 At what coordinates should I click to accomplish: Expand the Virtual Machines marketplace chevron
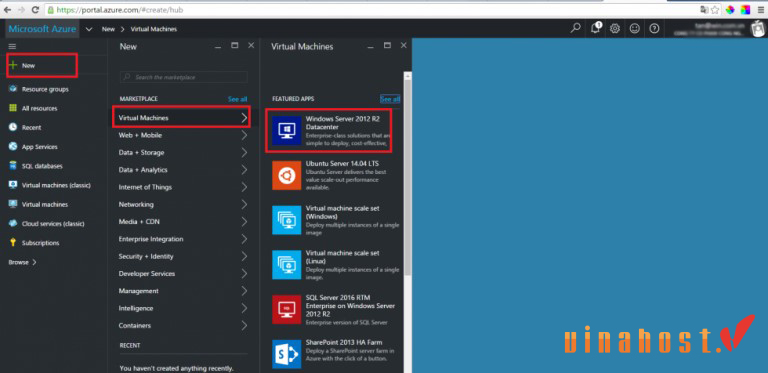(244, 118)
